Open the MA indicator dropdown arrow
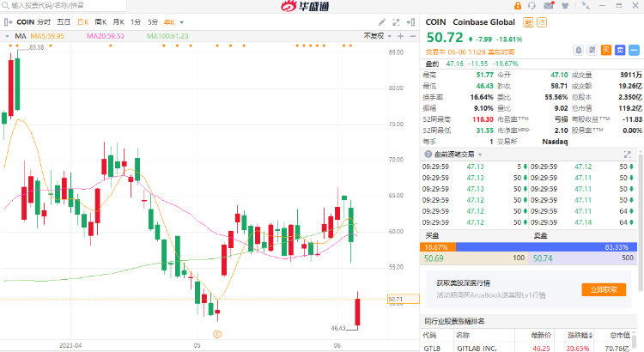644x352 pixels. (7, 36)
